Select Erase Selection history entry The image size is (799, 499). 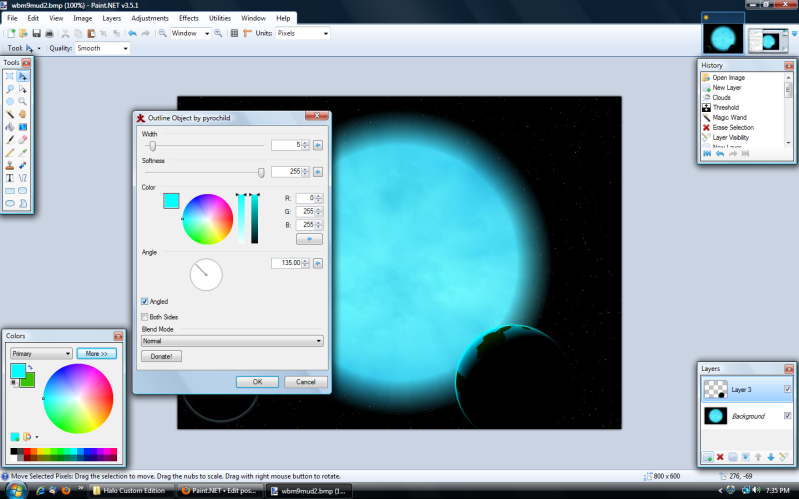[x=733, y=127]
